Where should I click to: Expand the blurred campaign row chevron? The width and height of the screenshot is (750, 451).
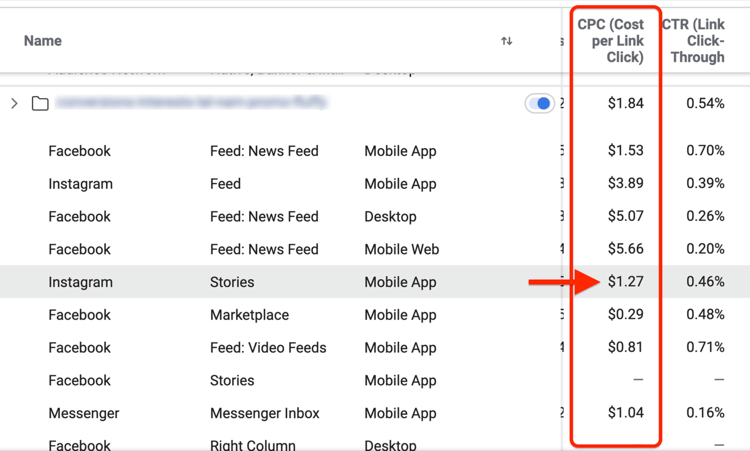click(x=14, y=103)
